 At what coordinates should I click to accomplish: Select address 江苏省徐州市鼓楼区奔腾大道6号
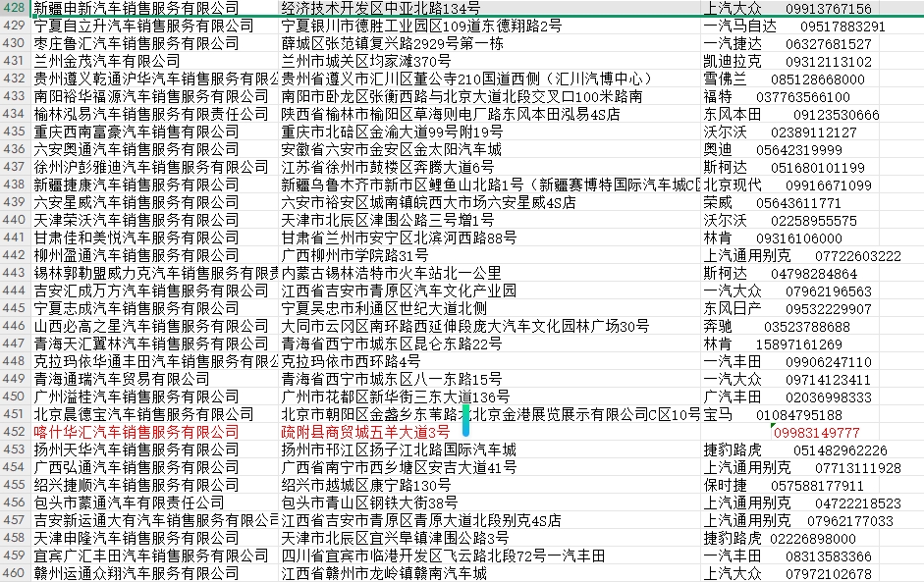388,167
